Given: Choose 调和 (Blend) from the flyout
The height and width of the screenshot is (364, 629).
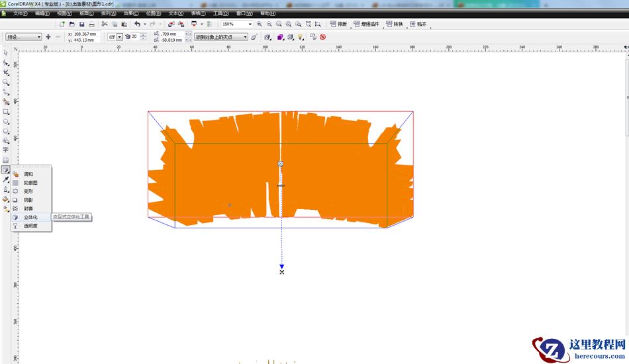Looking at the screenshot, I should [x=31, y=174].
